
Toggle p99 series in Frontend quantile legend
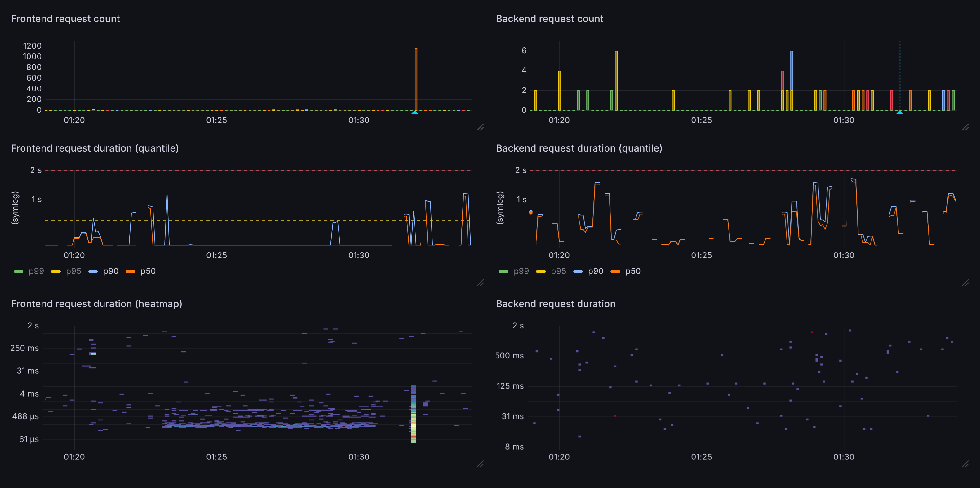36,271
